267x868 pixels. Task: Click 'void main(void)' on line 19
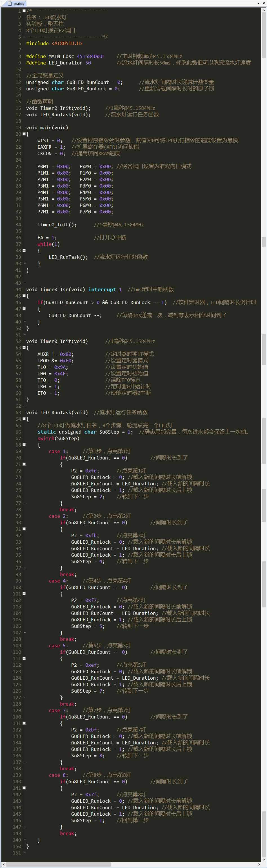click(x=47, y=127)
